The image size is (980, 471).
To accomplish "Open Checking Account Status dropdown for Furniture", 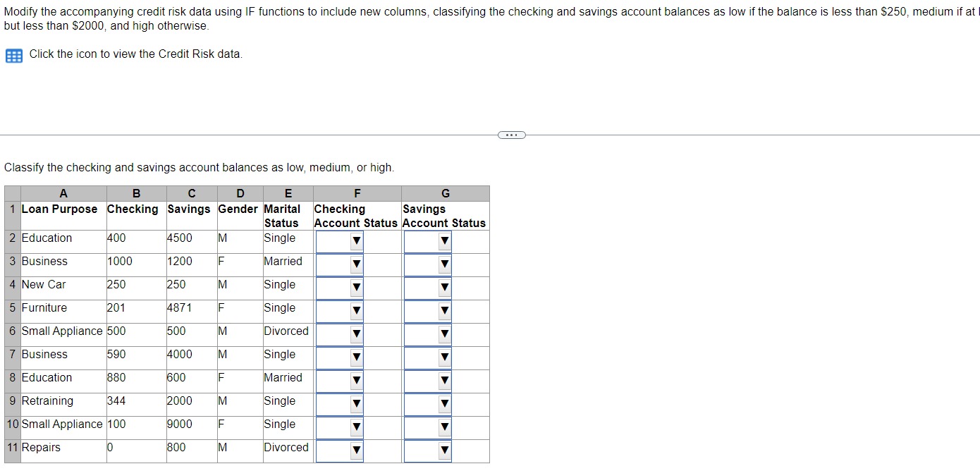I will [x=356, y=310].
